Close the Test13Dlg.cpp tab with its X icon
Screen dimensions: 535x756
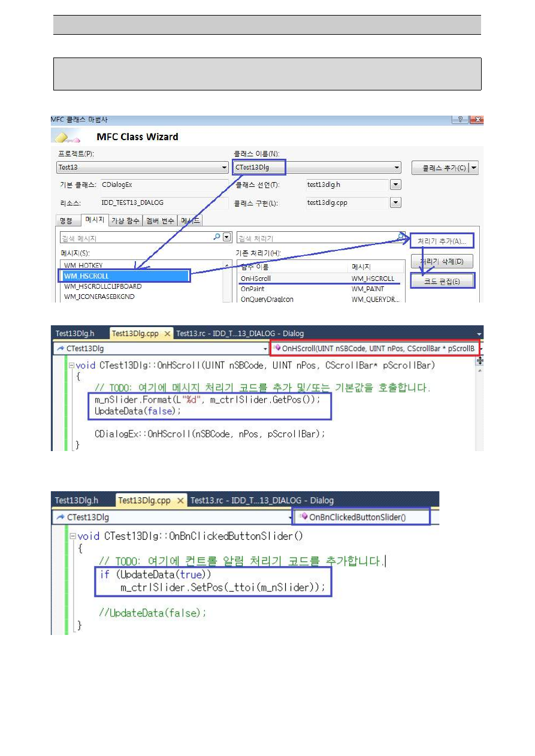pos(168,334)
